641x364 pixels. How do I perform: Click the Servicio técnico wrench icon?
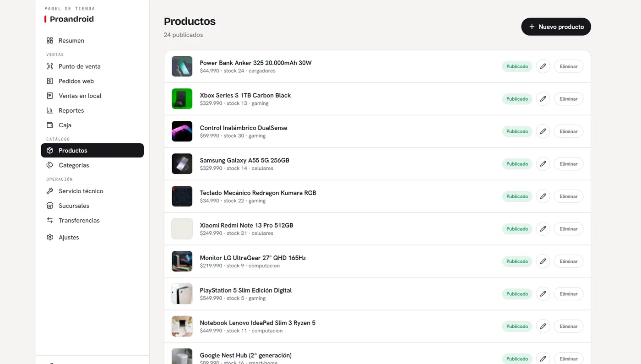[x=50, y=191]
